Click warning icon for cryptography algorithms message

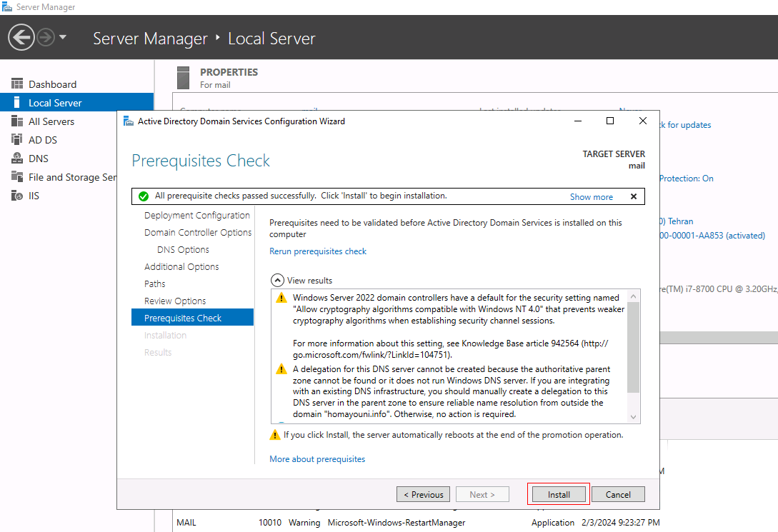(x=281, y=298)
